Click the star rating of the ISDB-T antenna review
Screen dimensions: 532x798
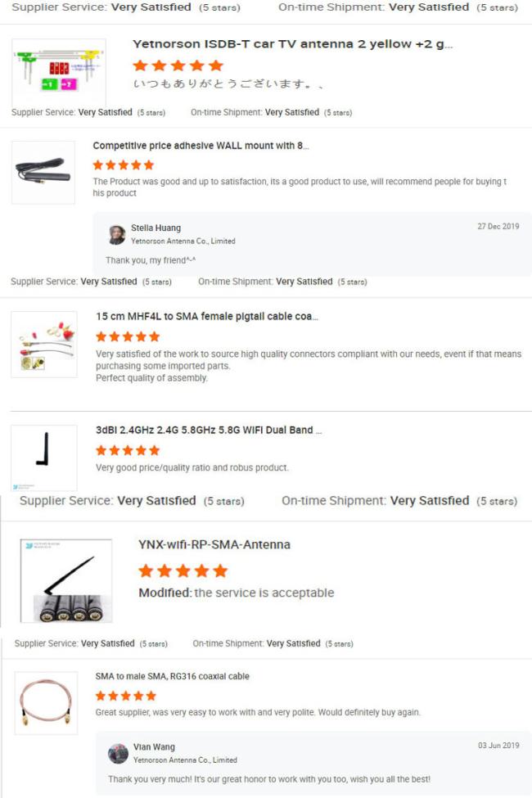(178, 65)
